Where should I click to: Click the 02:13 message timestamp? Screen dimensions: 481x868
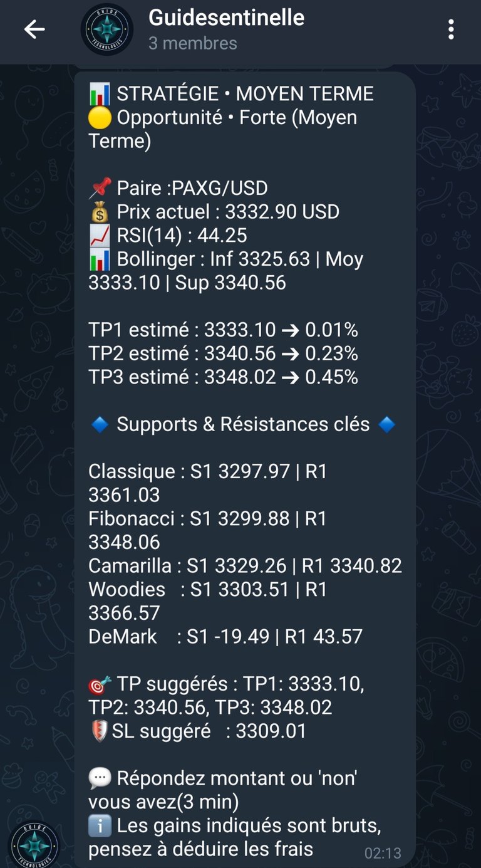click(382, 853)
